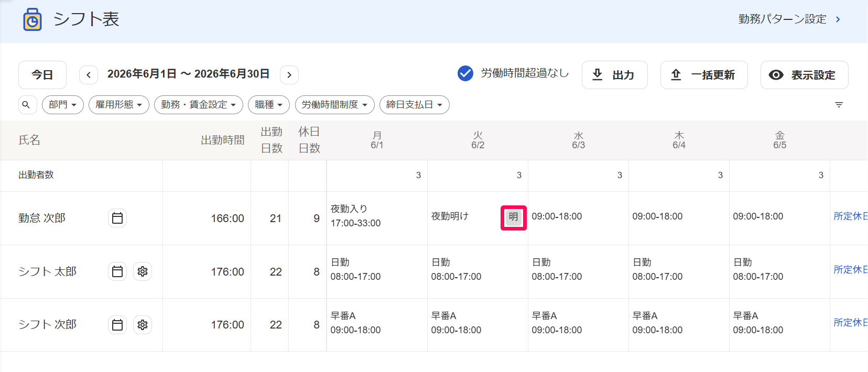Select シフト 次郎 早番A cell on 6/2
The image size is (868, 372).
(x=478, y=325)
